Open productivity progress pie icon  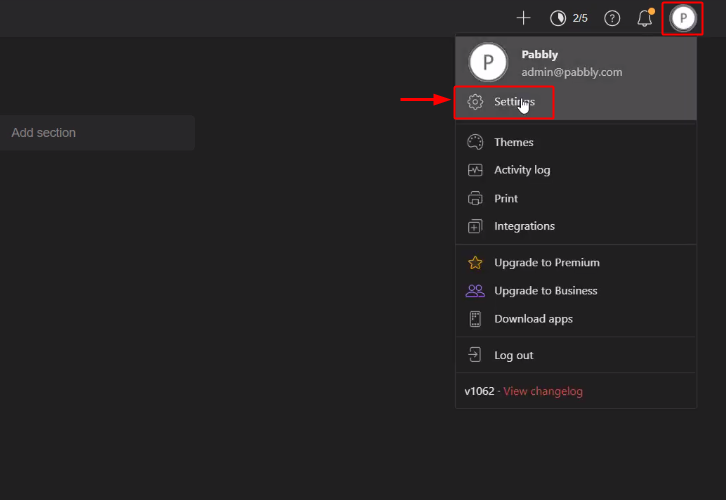(x=558, y=18)
